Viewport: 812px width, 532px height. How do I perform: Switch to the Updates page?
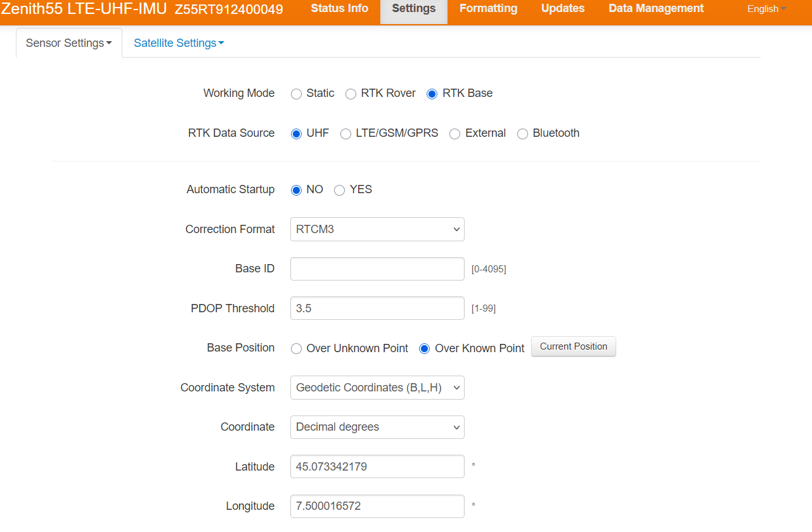pos(563,9)
